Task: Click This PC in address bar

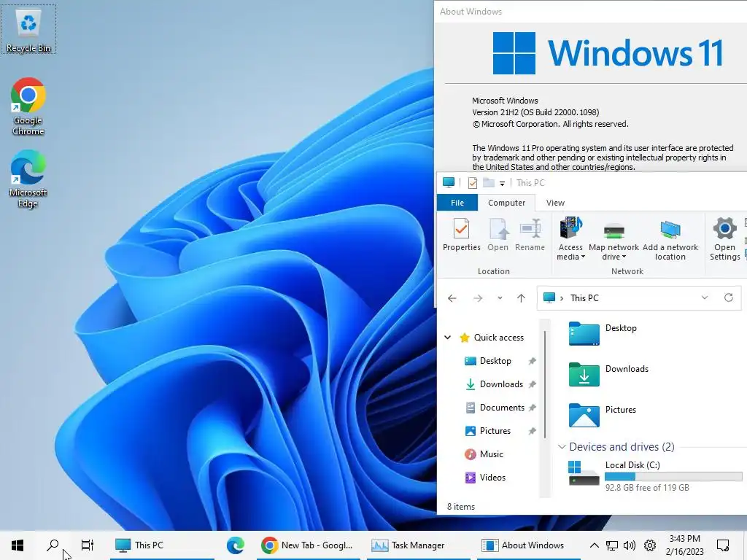Action: point(584,298)
